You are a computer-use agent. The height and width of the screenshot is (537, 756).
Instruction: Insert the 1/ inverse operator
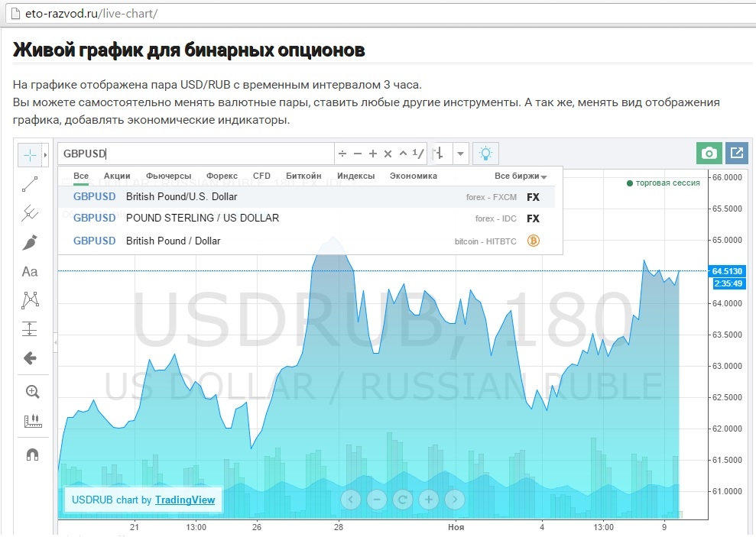pos(418,154)
